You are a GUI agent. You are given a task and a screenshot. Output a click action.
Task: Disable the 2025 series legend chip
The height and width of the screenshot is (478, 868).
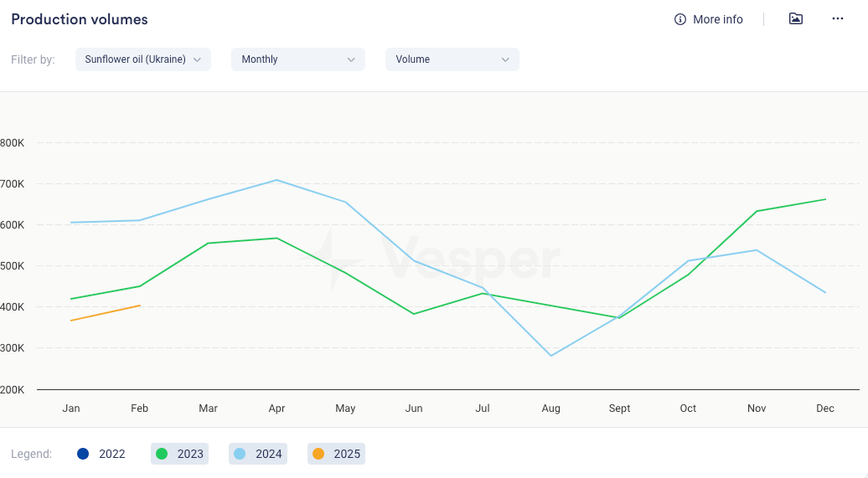click(x=336, y=454)
